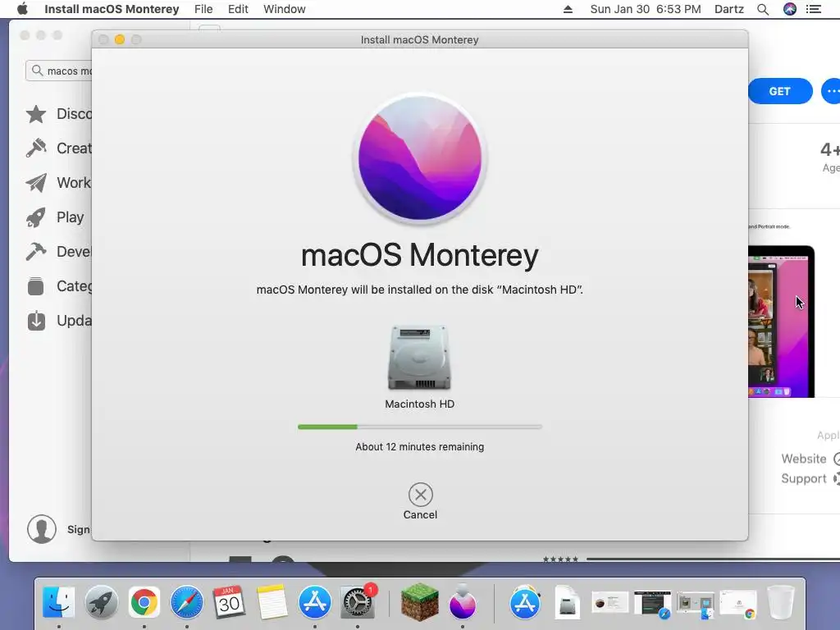Open Updates in App Store sidebar

coord(59,321)
